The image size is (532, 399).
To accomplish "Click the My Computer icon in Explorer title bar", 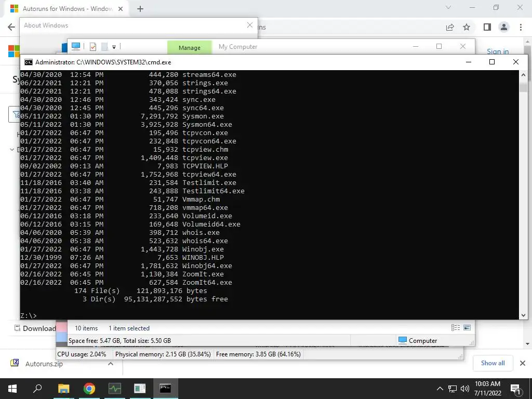I will pyautogui.click(x=76, y=46).
